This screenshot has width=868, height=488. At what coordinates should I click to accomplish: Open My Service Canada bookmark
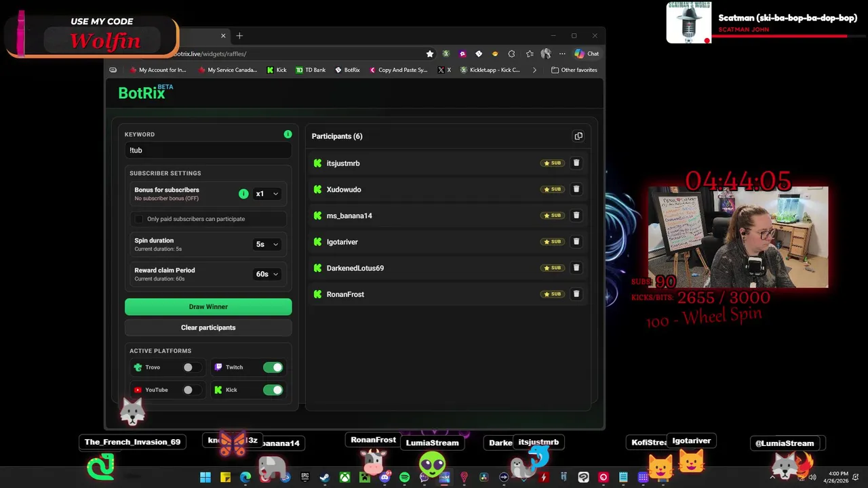[x=228, y=70]
